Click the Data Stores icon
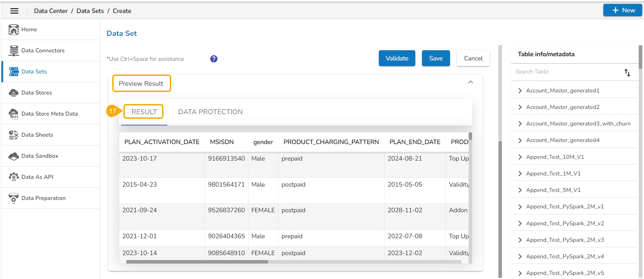Screen dimensions: 644x279 (x=14, y=93)
